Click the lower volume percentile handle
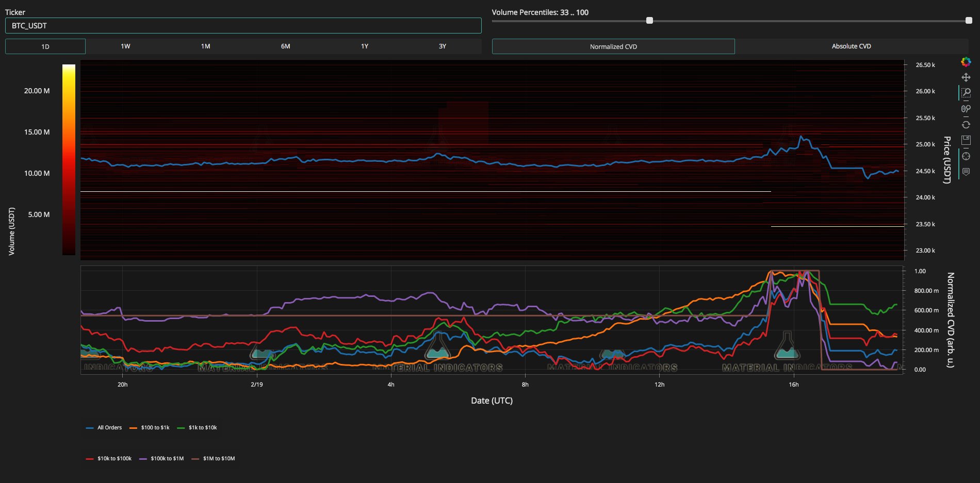The width and height of the screenshot is (980, 483). [649, 21]
